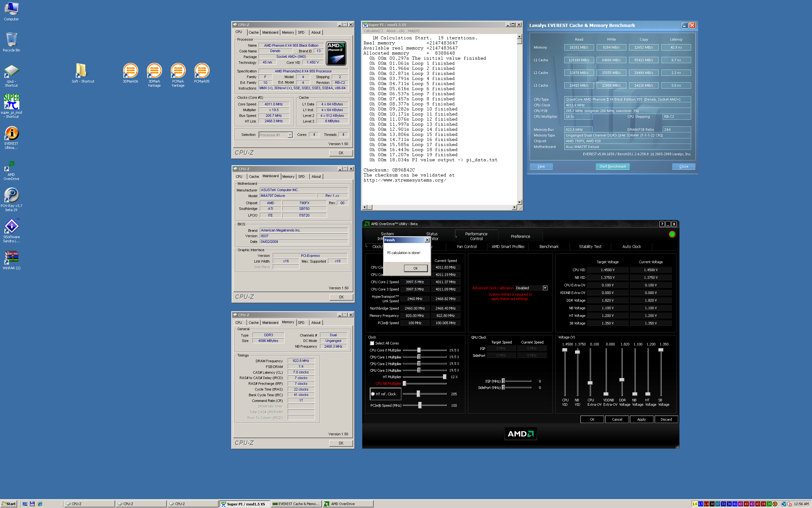Open Help(H) menu in Super PI

point(414,31)
